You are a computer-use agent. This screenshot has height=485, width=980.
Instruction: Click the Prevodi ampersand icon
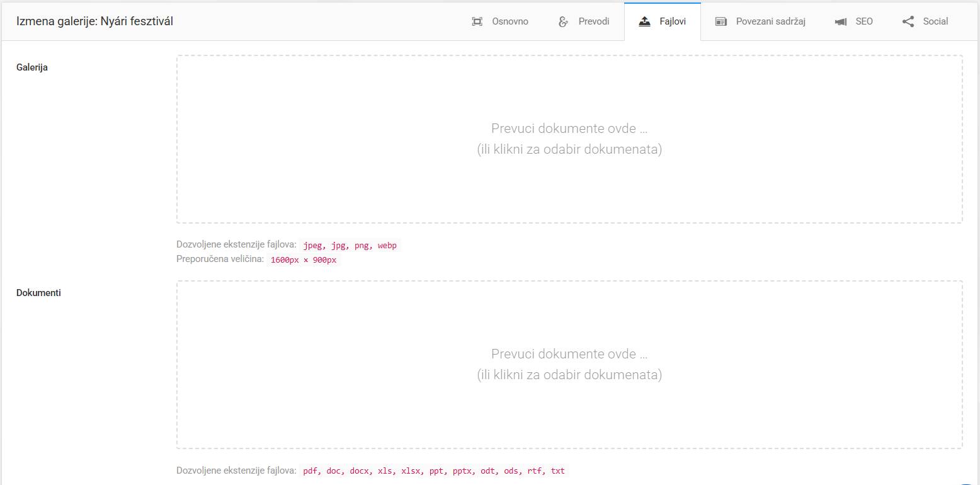(x=563, y=21)
